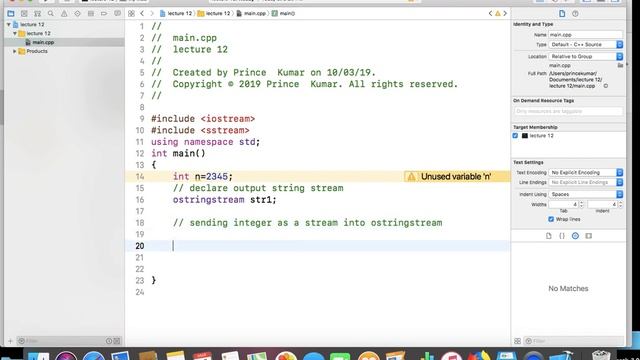Select lecture 12 folder in jump bar
Screen dimensions: 640x360
pyautogui.click(x=214, y=13)
